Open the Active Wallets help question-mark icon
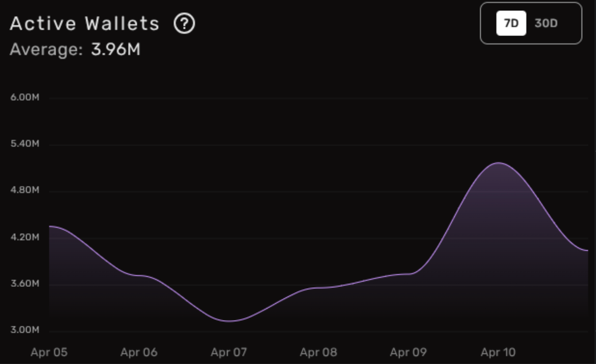This screenshot has width=596, height=364. [x=184, y=23]
